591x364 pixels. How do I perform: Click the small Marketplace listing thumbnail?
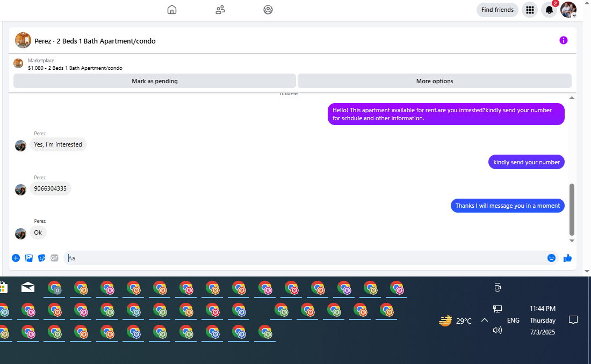18,63
